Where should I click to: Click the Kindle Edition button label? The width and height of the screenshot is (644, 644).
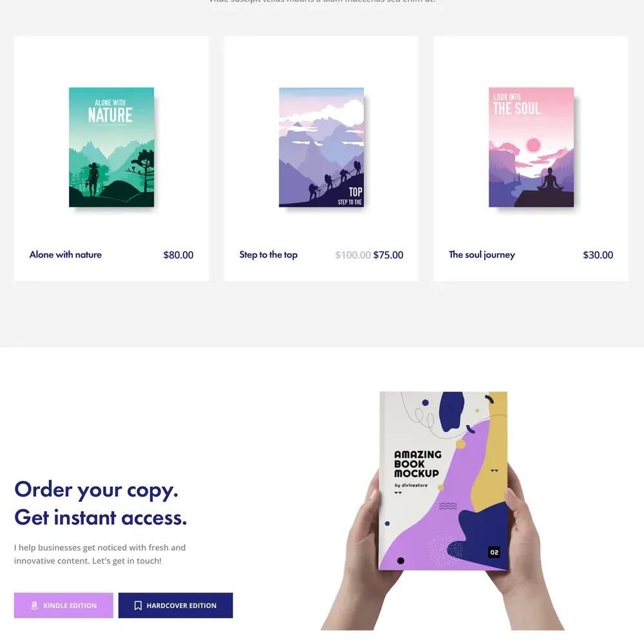(70, 605)
